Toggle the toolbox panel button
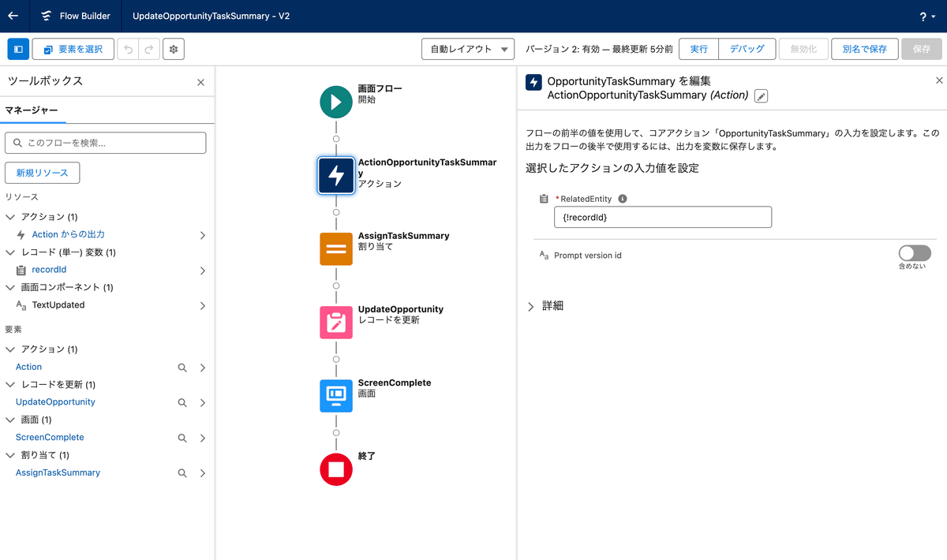Image resolution: width=947 pixels, height=560 pixels. 18,49
